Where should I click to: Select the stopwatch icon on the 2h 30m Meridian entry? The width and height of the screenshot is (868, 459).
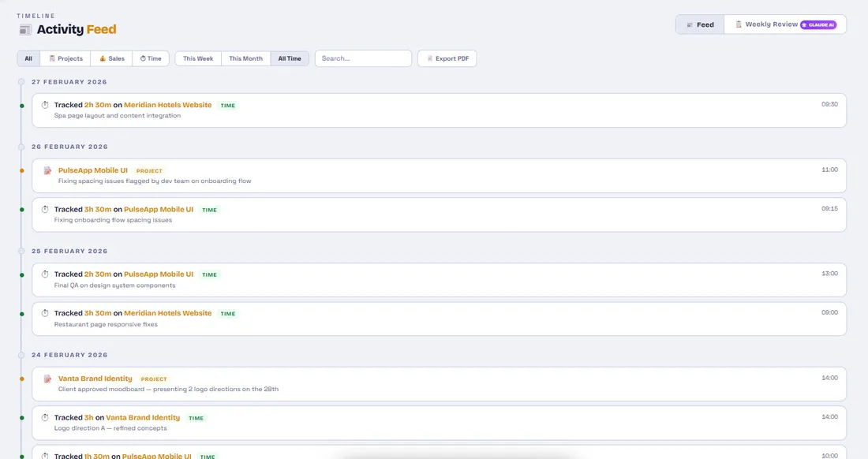click(45, 104)
